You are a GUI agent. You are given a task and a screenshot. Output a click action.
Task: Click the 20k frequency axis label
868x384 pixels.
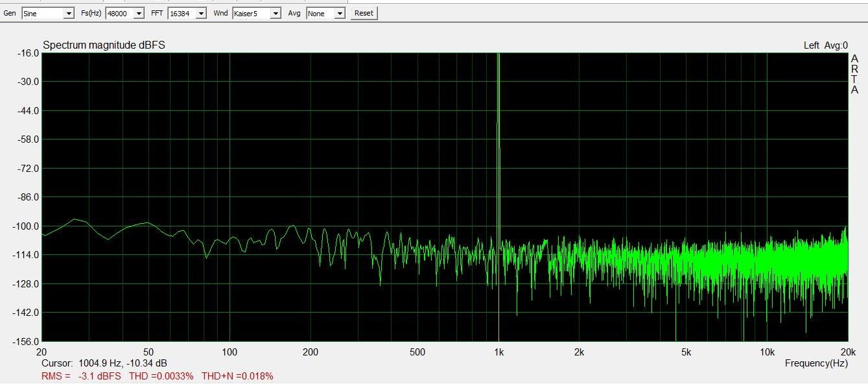(847, 352)
